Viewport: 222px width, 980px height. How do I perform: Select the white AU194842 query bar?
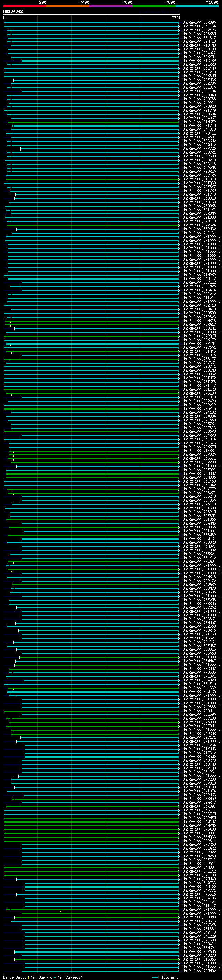(92, 15)
